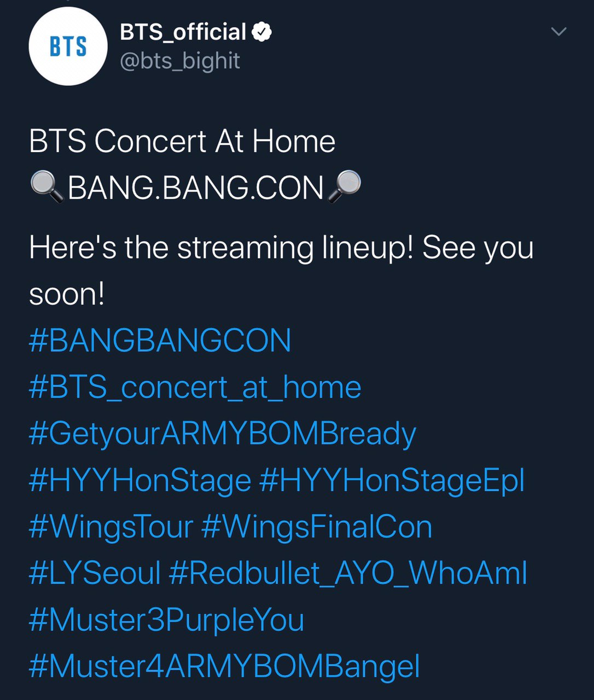The image size is (594, 700).
Task: Click the right magnifying glass emoji
Action: [x=345, y=186]
